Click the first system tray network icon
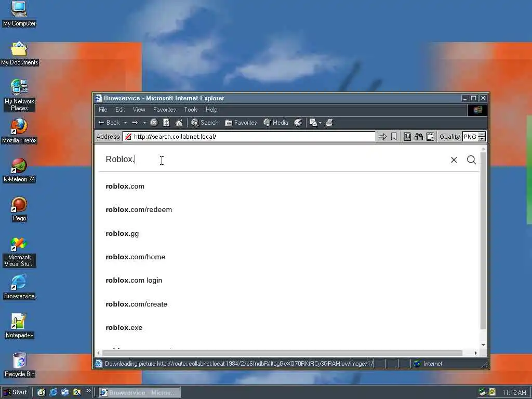The image size is (532, 399). (x=483, y=392)
